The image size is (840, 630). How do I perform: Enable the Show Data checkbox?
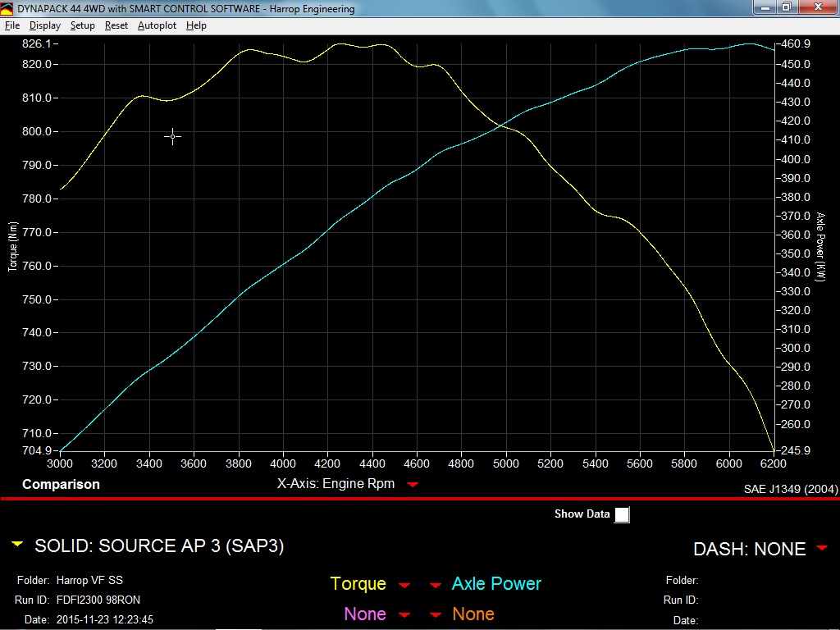pyautogui.click(x=623, y=514)
